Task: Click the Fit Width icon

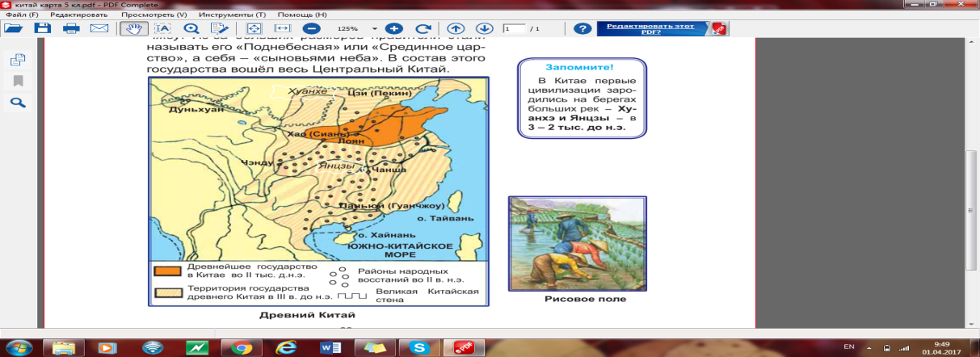Action: click(x=282, y=28)
